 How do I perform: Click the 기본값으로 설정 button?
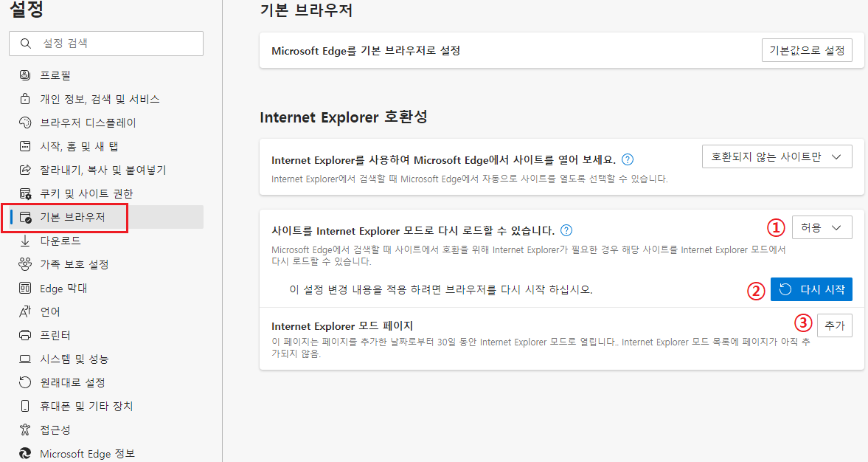pos(807,50)
